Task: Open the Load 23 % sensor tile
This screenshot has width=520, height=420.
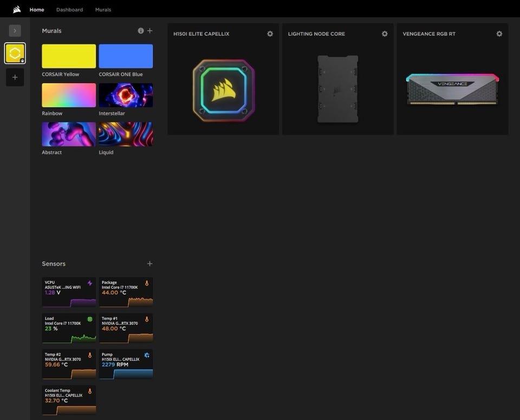Action: pyautogui.click(x=69, y=328)
